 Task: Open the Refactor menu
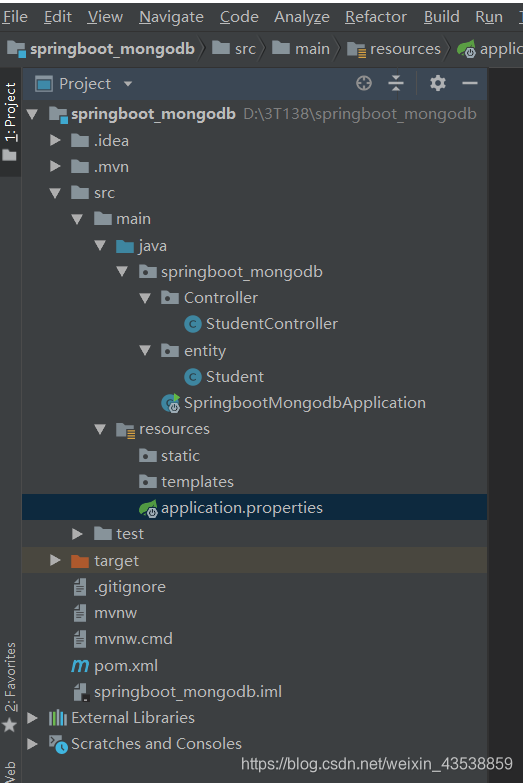(x=376, y=17)
